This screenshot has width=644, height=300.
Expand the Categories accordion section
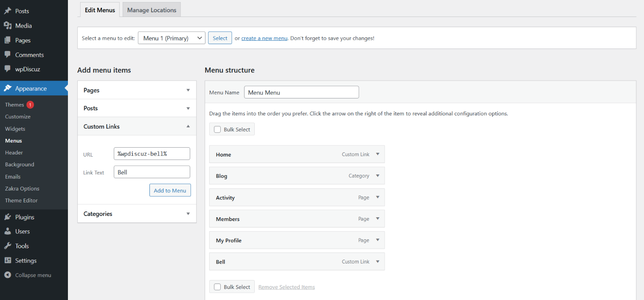click(188, 214)
